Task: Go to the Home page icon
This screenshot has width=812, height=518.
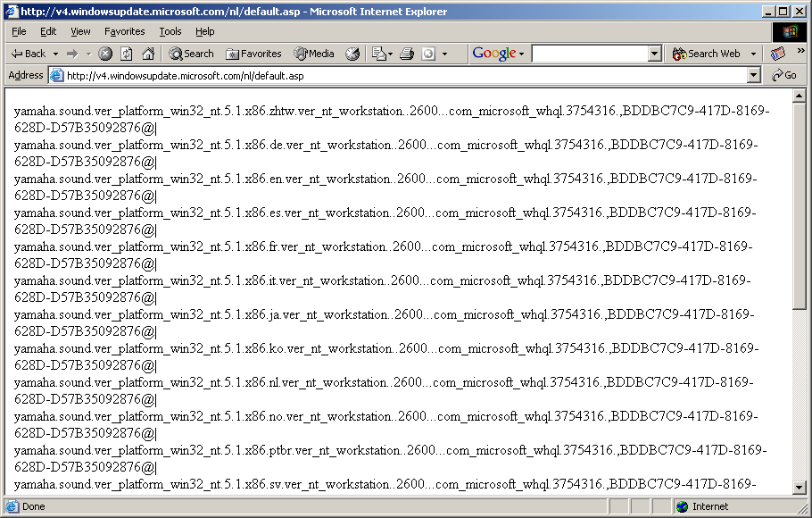Action: [148, 54]
